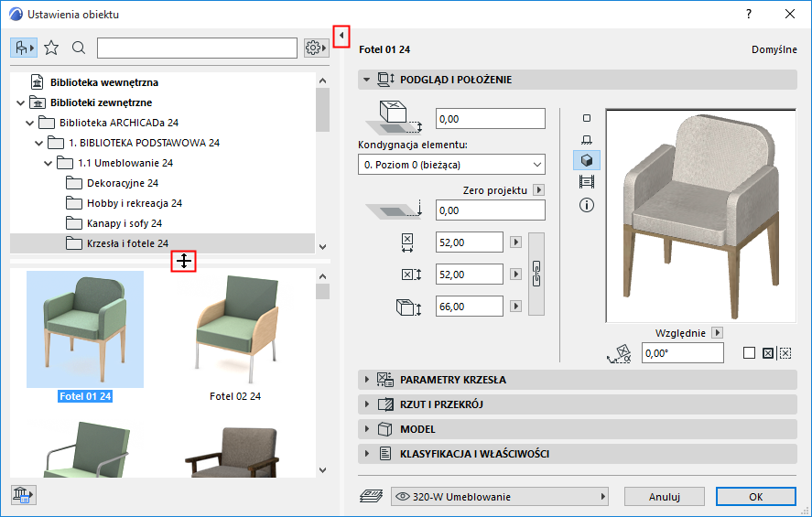Image resolution: width=812 pixels, height=517 pixels.
Task: Click the RZUT I PRZEKRÓJ panel icon
Action: 385,404
